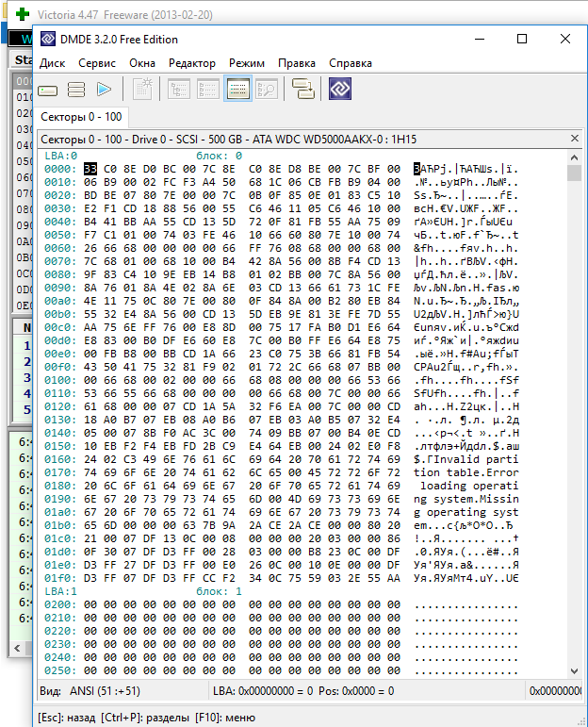Image resolution: width=588 pixels, height=727 pixels.
Task: Switch to the tree view panel icon
Action: tap(179, 90)
